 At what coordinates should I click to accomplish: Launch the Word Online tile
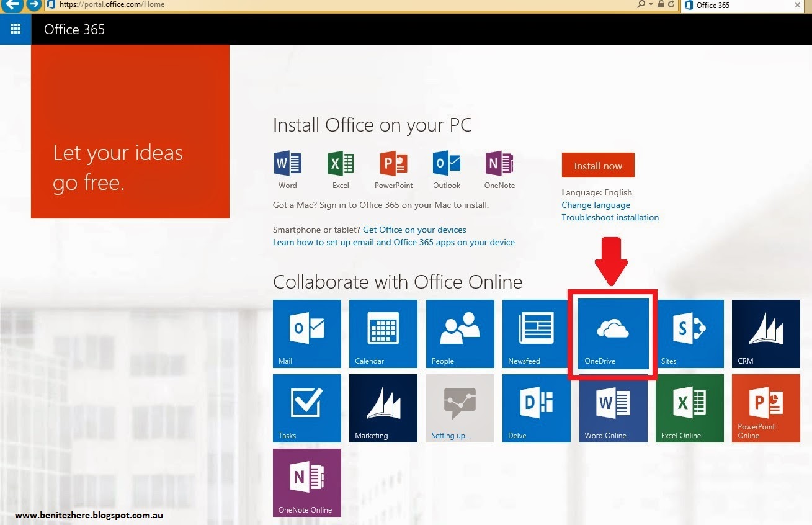[x=613, y=408]
